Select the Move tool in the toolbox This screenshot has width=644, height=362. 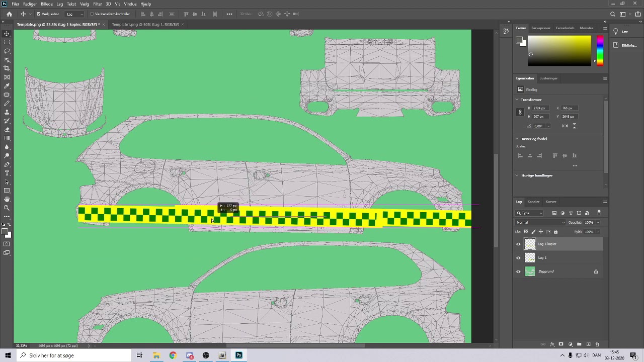7,34
